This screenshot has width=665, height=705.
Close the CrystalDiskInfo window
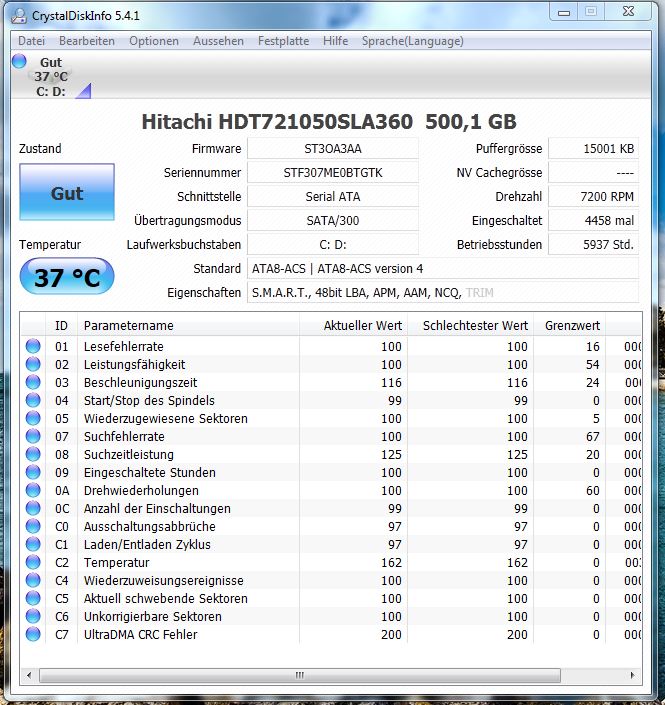click(628, 12)
